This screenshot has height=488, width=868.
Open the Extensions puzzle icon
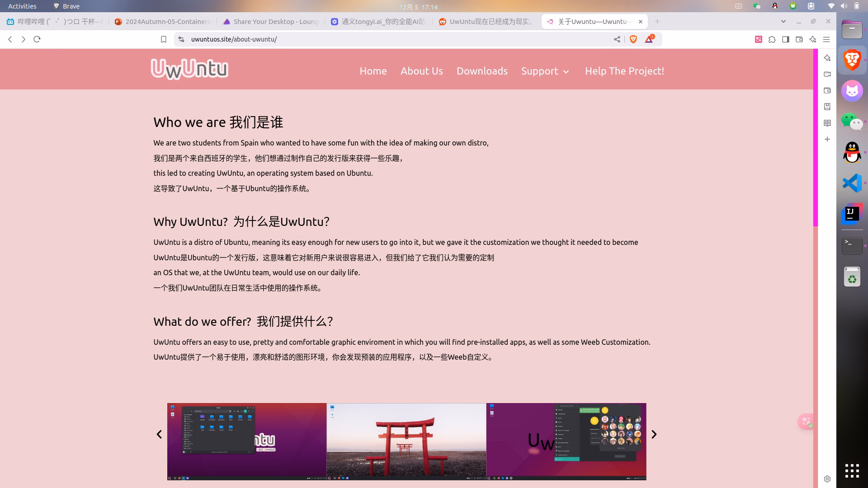[772, 39]
